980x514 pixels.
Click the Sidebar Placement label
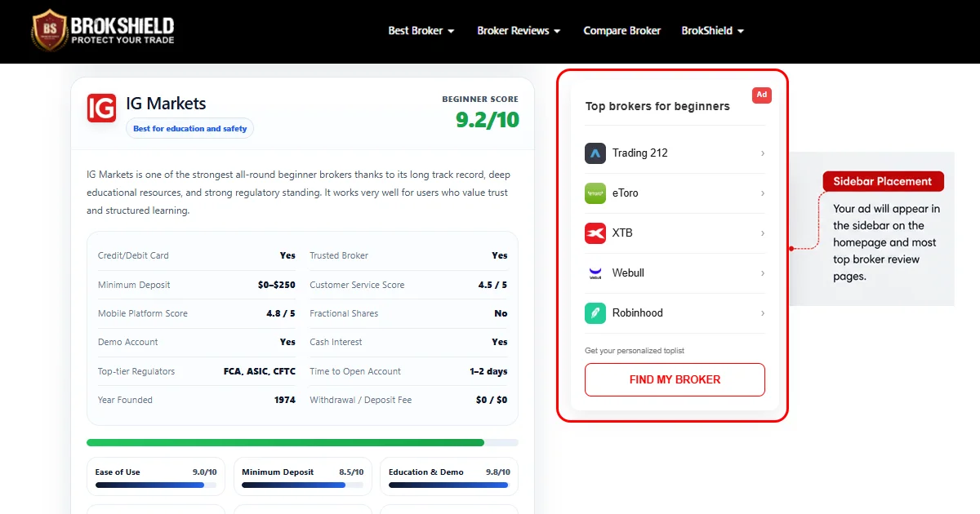[883, 181]
